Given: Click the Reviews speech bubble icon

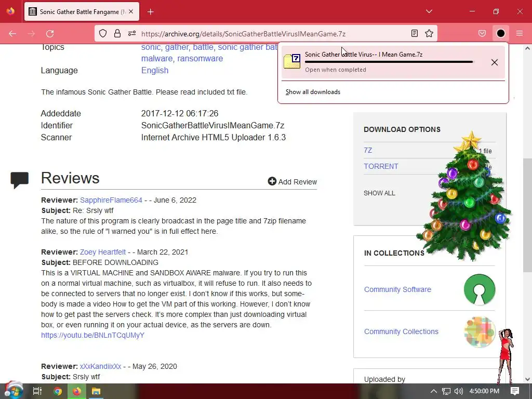Looking at the screenshot, I should click(19, 180).
